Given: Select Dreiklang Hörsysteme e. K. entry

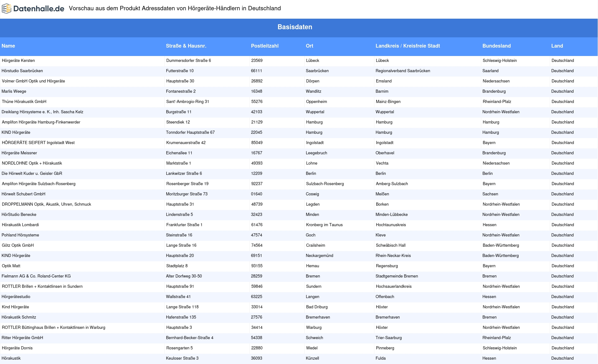Looking at the screenshot, I should [42, 112].
